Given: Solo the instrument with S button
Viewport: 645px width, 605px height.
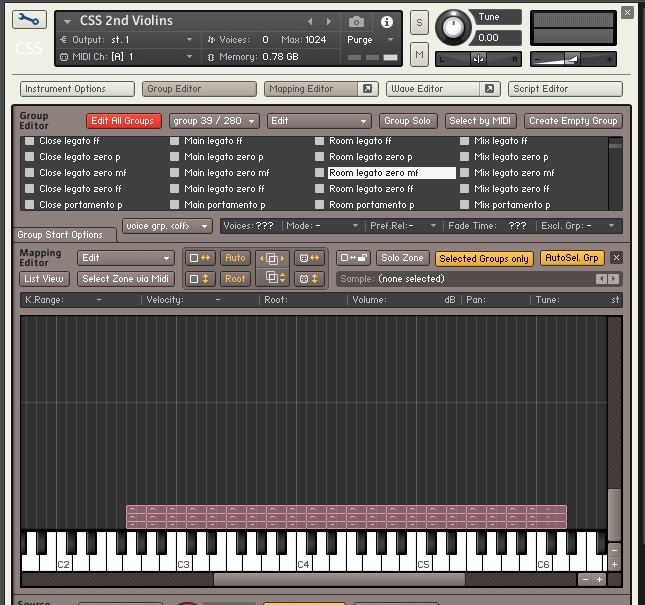Looking at the screenshot, I should tap(419, 23).
